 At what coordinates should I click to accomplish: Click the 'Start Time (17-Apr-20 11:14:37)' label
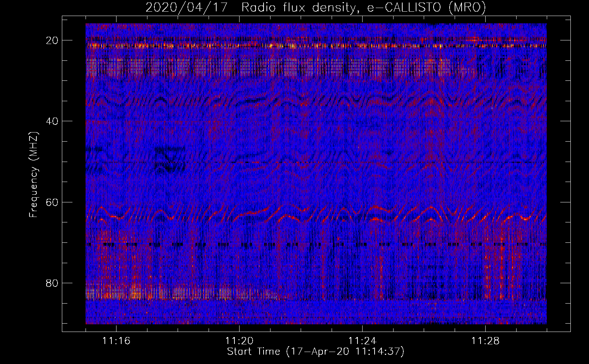[316, 352]
